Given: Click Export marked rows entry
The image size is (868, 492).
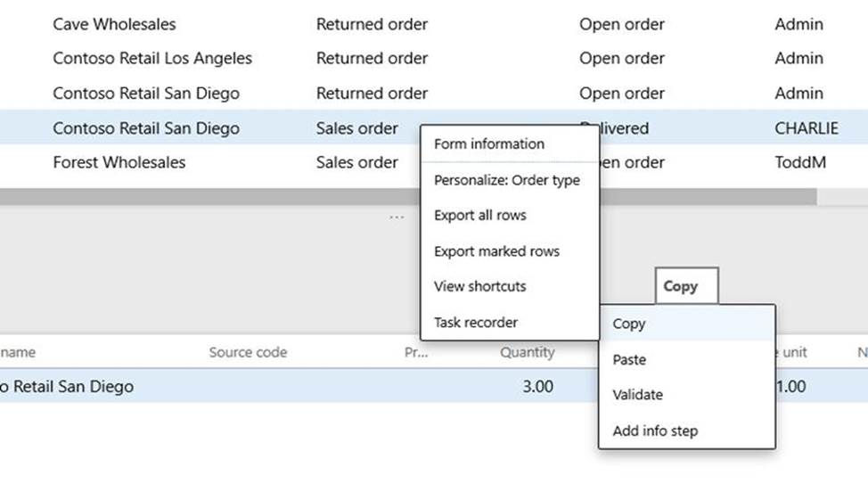Looking at the screenshot, I should click(x=496, y=251).
